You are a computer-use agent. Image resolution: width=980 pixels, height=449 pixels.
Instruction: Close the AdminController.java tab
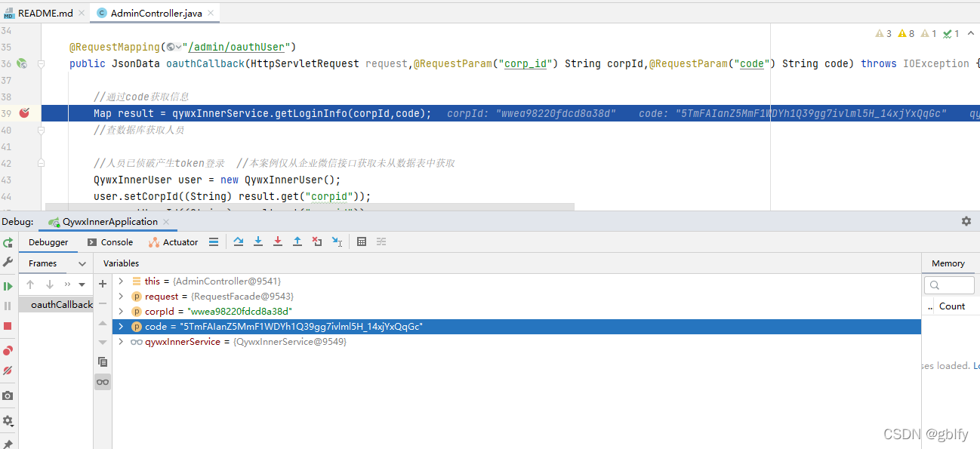211,13
